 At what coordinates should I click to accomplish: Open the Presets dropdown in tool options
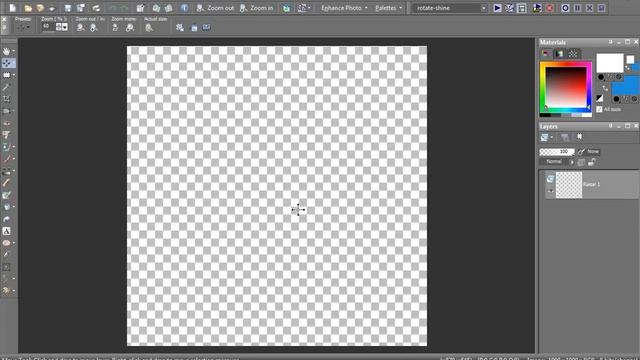coord(22,27)
